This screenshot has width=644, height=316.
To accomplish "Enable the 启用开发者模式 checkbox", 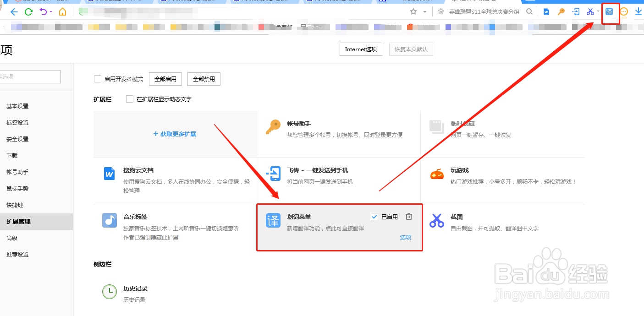I will click(98, 79).
